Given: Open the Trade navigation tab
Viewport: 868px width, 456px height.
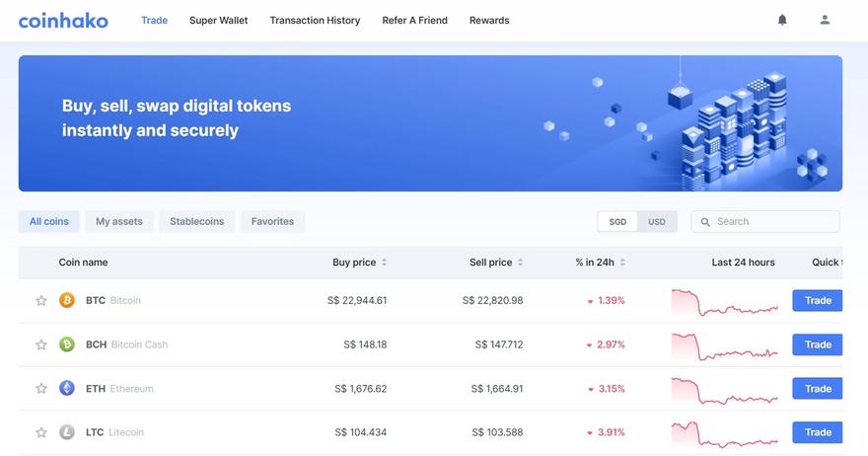Looking at the screenshot, I should pyautogui.click(x=155, y=21).
